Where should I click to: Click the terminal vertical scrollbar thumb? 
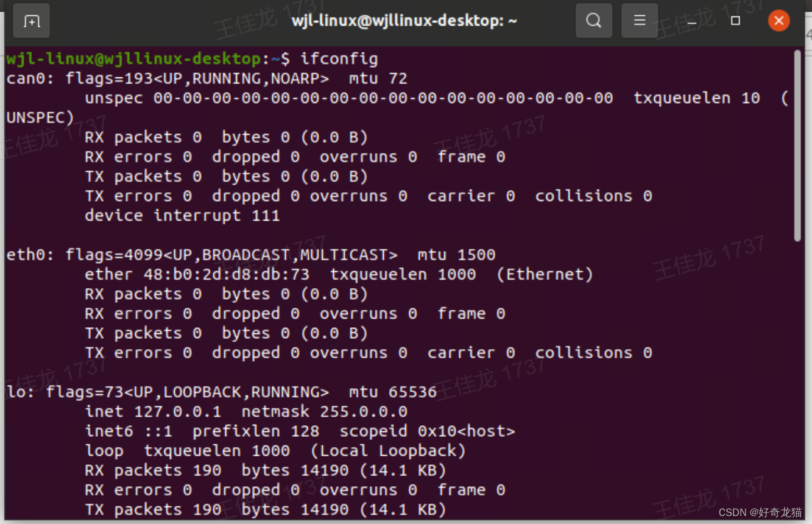pos(797,146)
